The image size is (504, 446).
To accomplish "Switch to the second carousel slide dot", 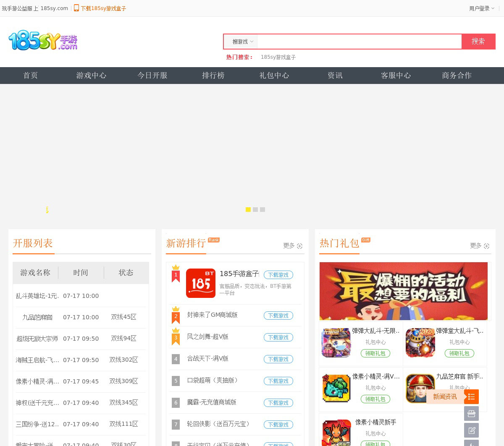I will pos(255,209).
